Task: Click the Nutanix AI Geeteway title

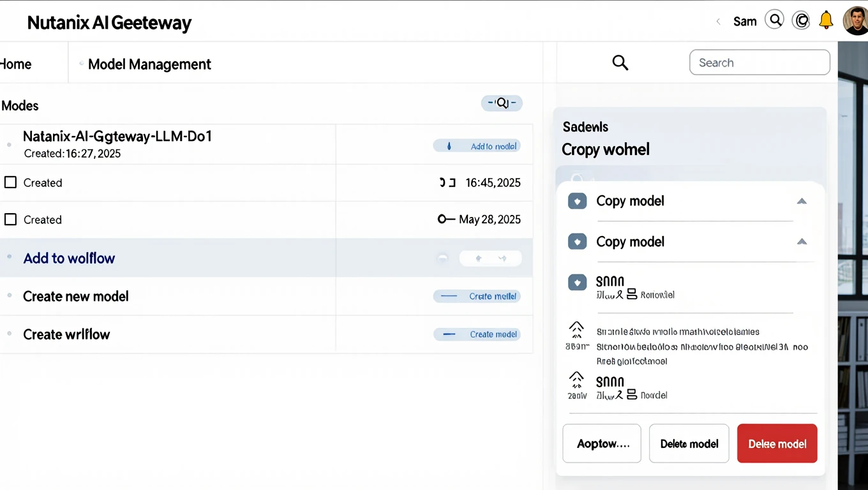Action: 109,24
